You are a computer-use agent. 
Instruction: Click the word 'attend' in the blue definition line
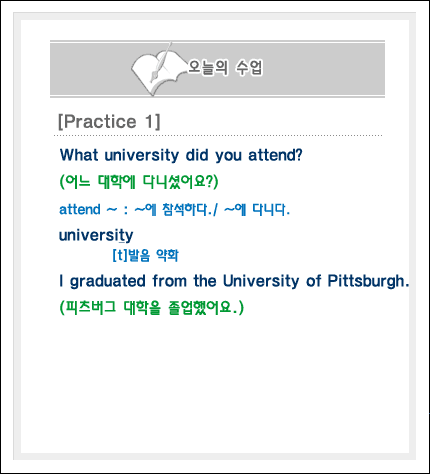[80, 210]
